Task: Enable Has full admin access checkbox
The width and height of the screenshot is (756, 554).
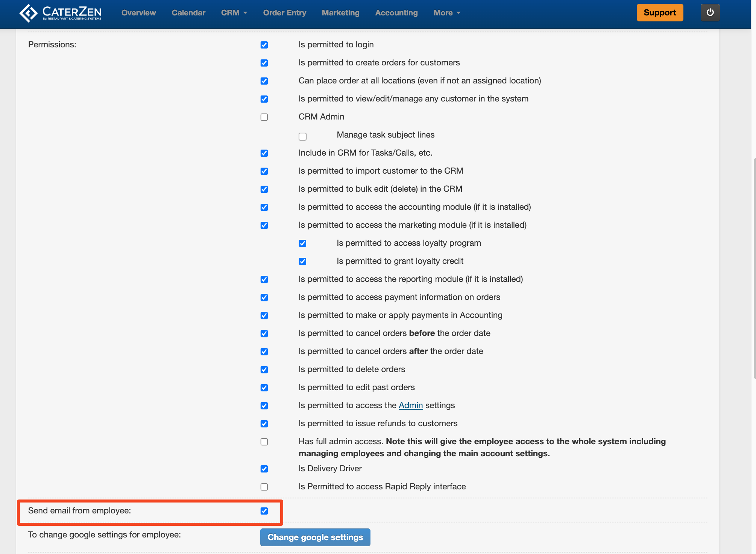Action: click(264, 442)
